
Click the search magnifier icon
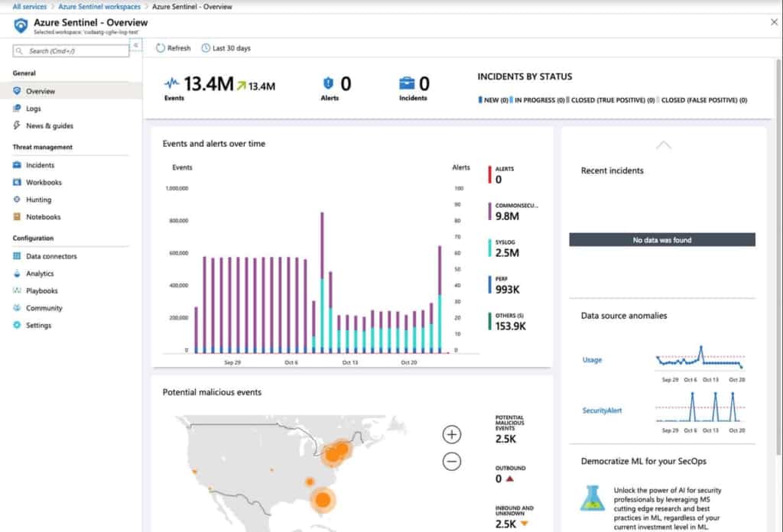19,51
